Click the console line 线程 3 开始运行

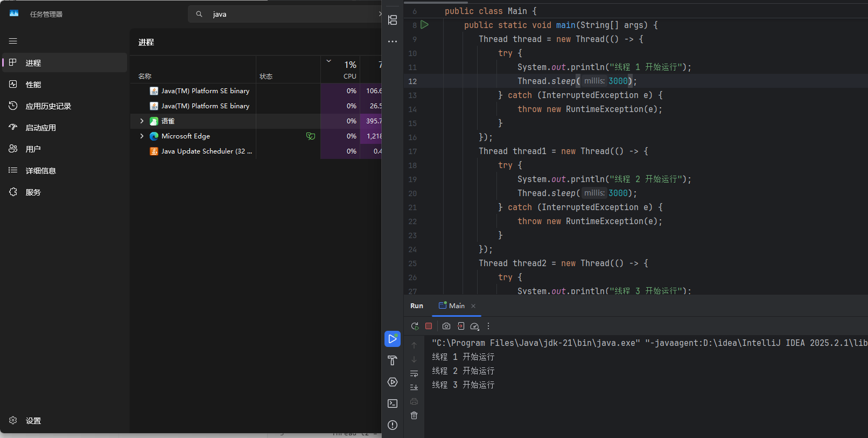pyautogui.click(x=463, y=385)
